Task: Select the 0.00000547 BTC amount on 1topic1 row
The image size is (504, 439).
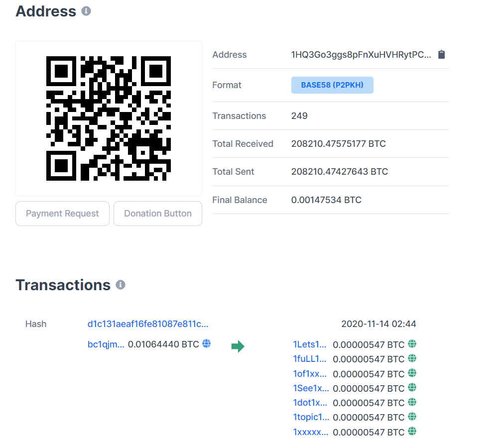Action: (369, 418)
